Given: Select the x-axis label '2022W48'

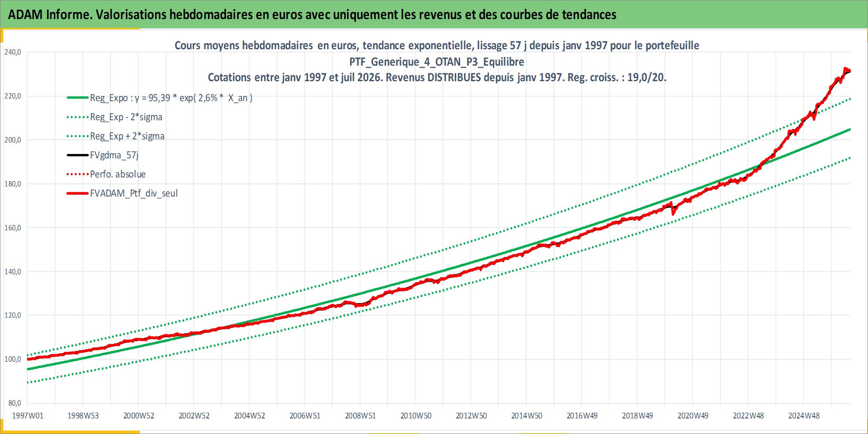Looking at the screenshot, I should pos(748,416).
